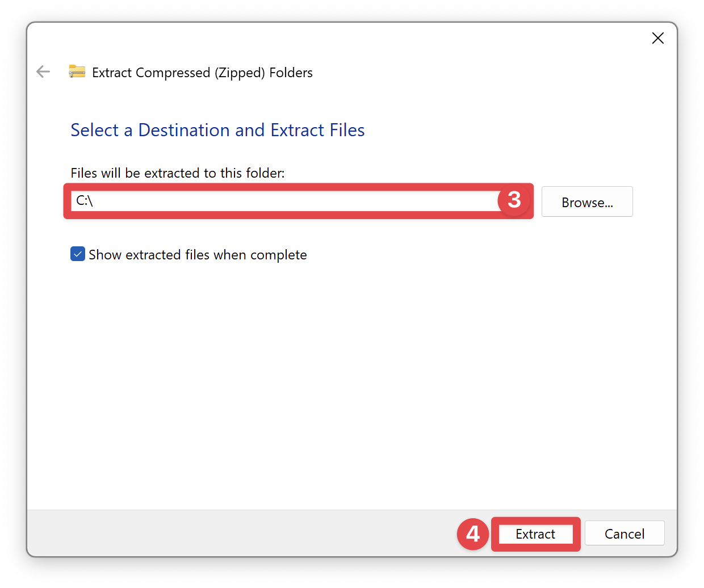
Task: Click the zipped folder icon beside the title
Action: pos(77,72)
